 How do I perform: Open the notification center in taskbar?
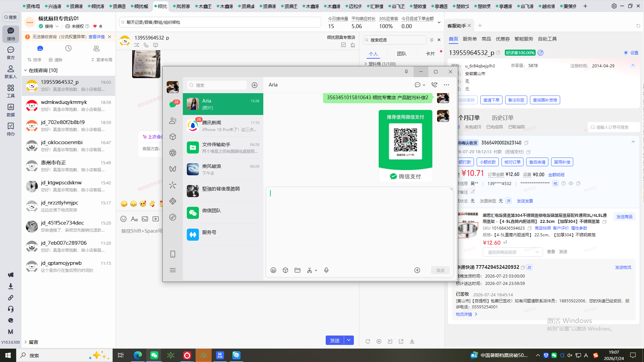pyautogui.click(x=633, y=355)
